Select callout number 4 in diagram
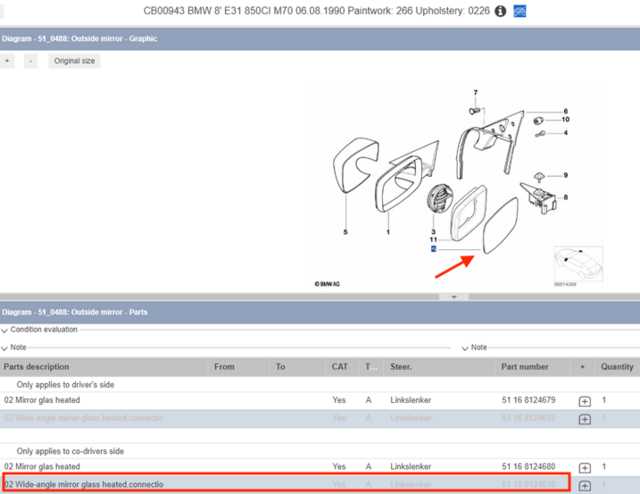640x494 pixels. pos(566,133)
